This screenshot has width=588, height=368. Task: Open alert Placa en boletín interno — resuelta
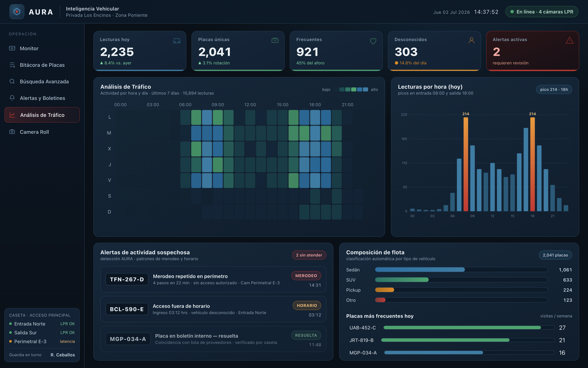pos(213,339)
